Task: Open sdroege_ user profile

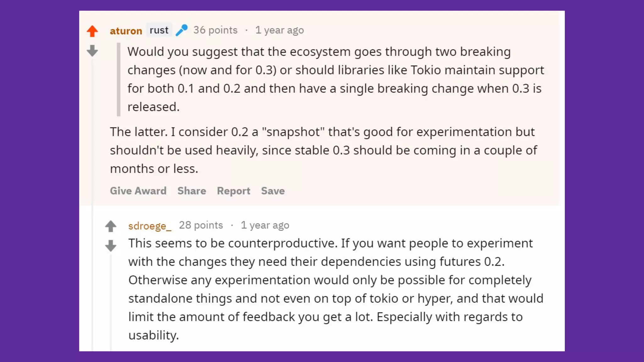Action: (x=150, y=226)
